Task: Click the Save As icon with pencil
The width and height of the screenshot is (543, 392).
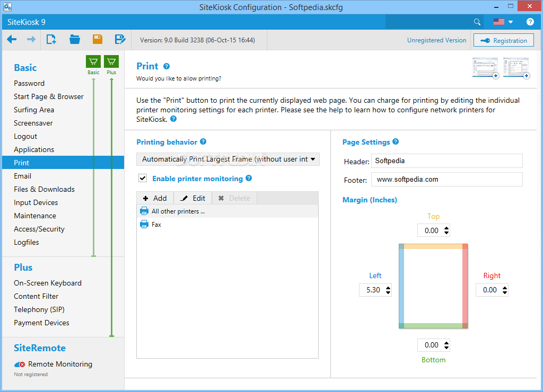Action: click(120, 39)
